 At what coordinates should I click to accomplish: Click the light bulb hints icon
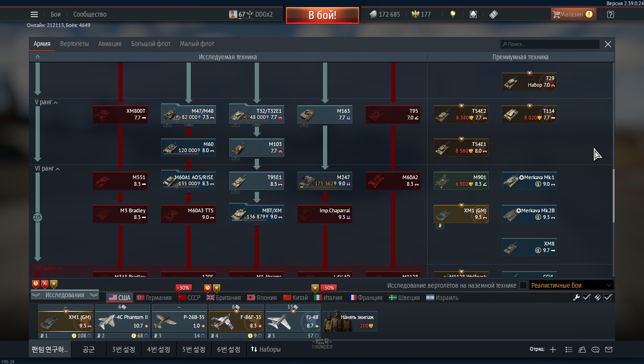point(453,14)
